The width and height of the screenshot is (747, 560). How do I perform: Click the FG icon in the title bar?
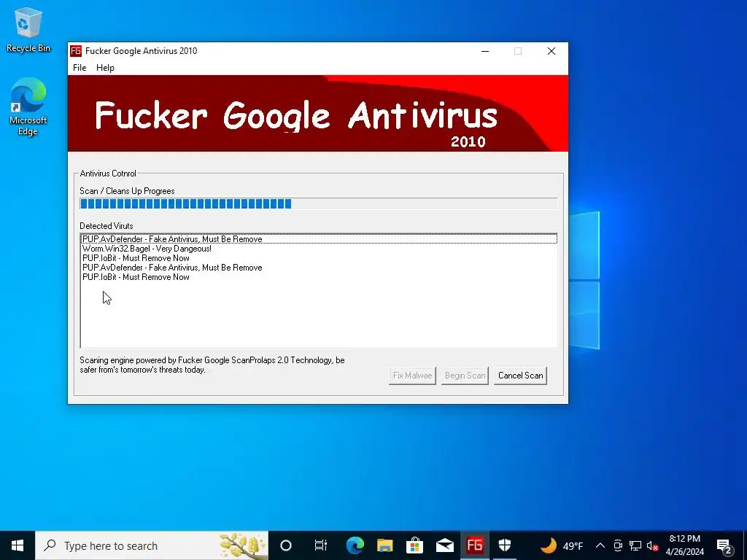(76, 51)
